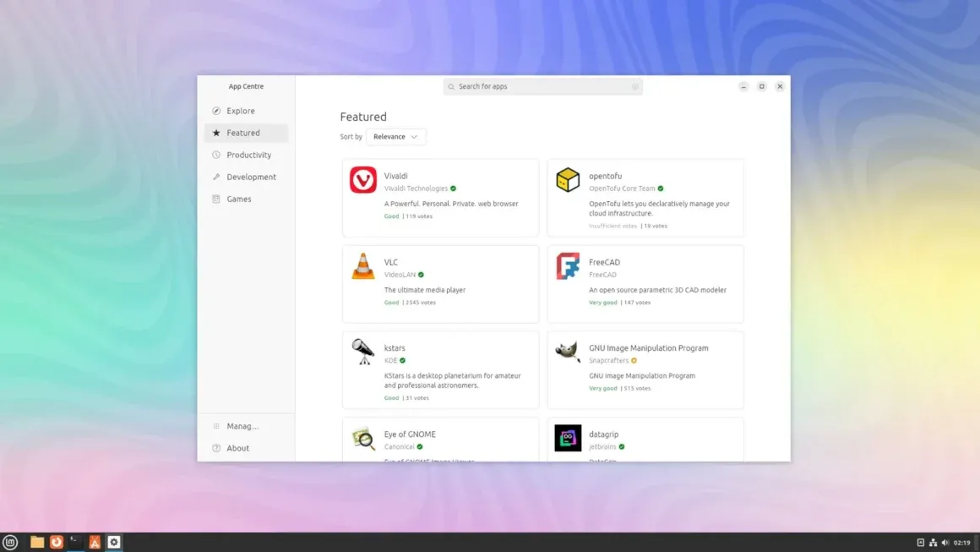980x552 pixels.
Task: Click the Search for apps field
Action: click(542, 86)
